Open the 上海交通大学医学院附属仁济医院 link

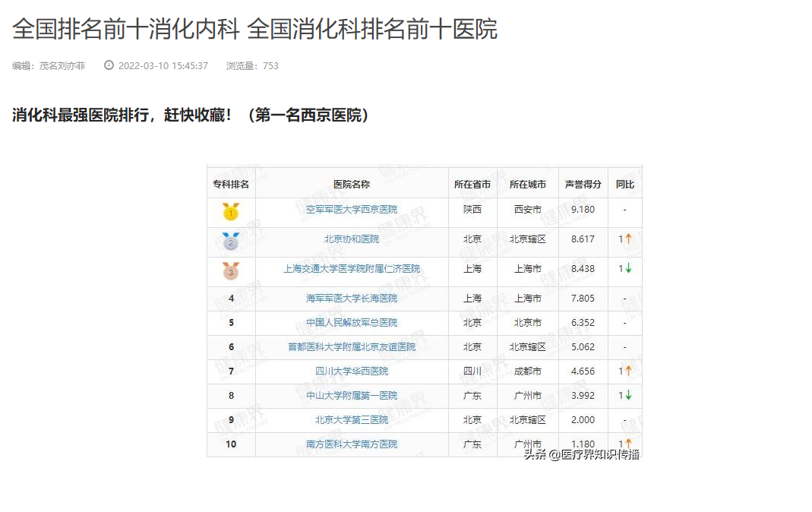pyautogui.click(x=352, y=269)
